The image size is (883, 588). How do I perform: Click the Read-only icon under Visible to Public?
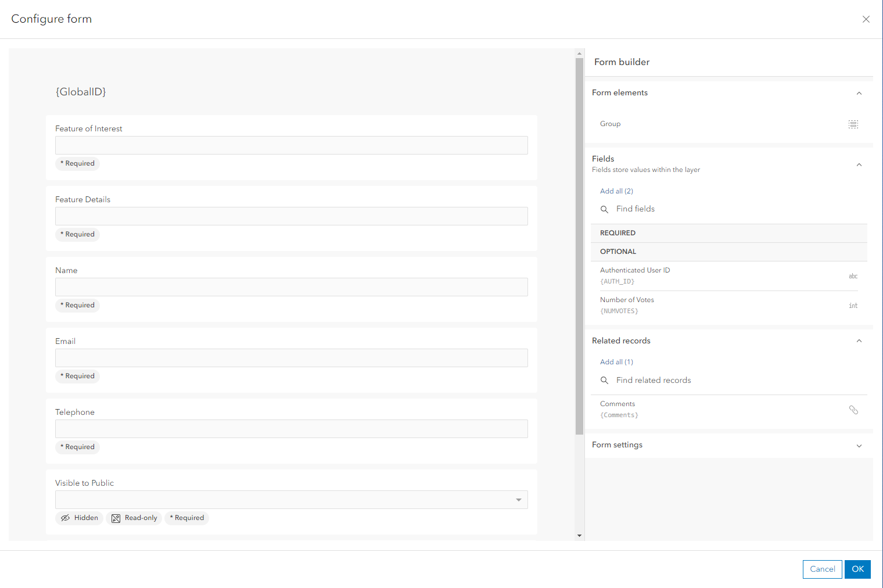coord(116,518)
